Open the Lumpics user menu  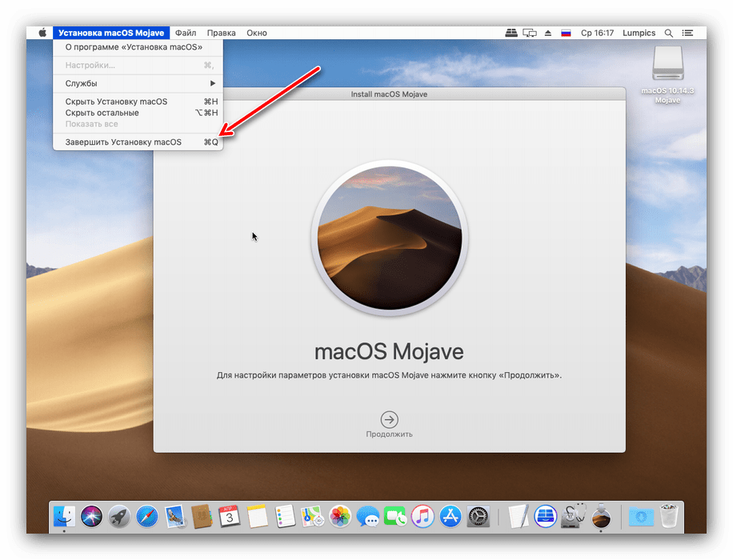pos(639,33)
